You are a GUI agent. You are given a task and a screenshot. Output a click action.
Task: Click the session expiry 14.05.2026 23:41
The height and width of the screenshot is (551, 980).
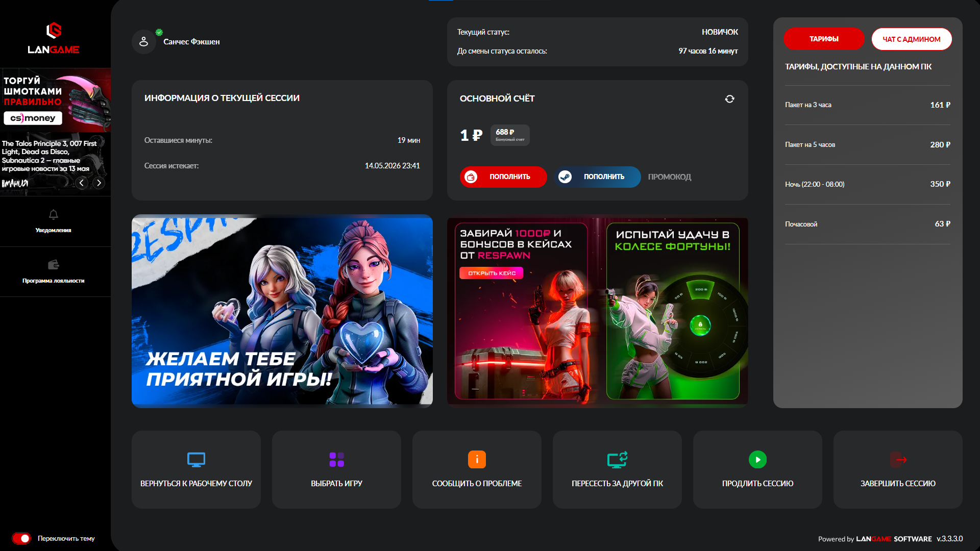click(x=392, y=166)
